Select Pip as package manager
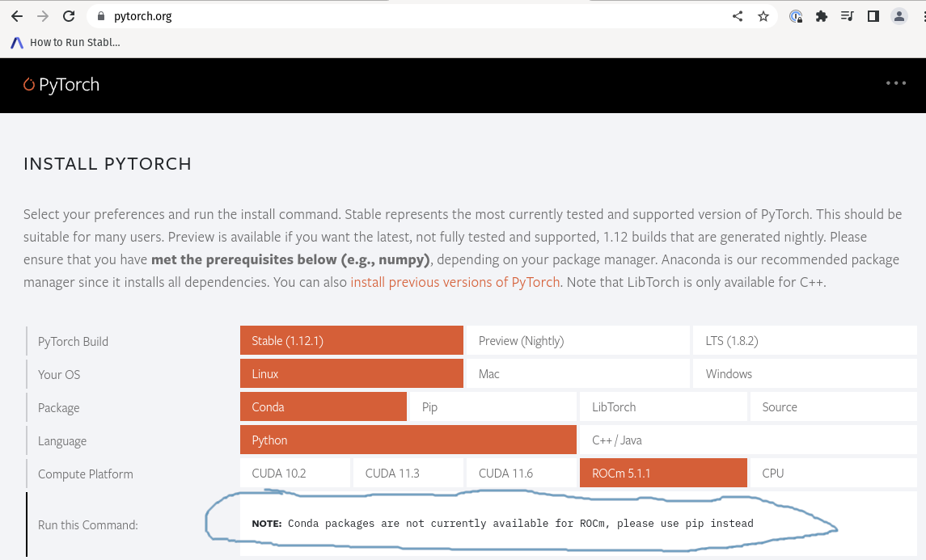 click(x=493, y=406)
